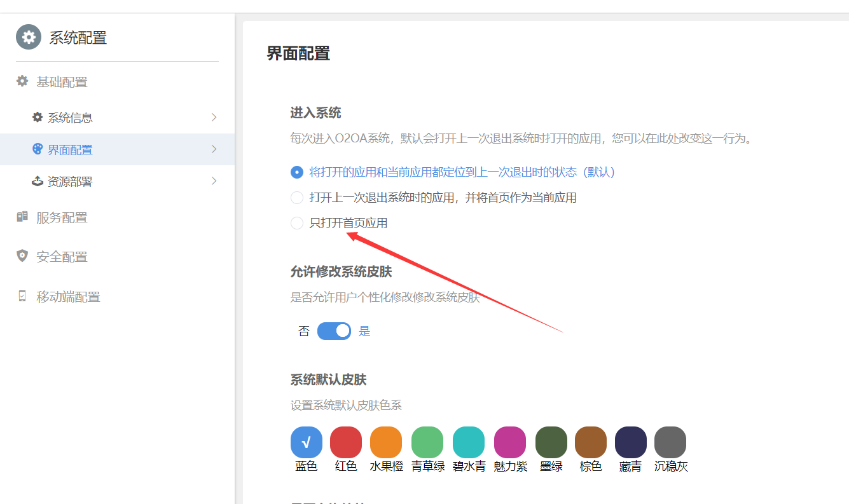Image resolution: width=849 pixels, height=504 pixels.
Task: Toggle the 允许修改系统皮肤 switch
Action: [334, 331]
